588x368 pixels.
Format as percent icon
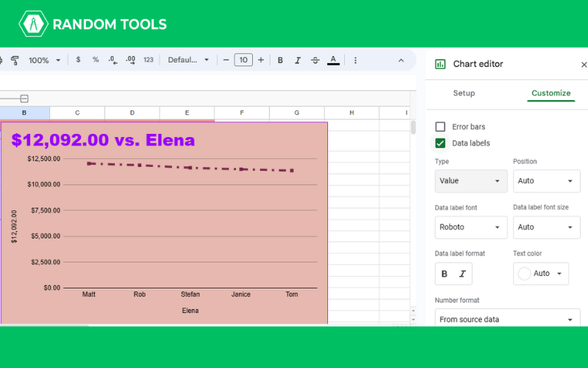click(x=96, y=60)
